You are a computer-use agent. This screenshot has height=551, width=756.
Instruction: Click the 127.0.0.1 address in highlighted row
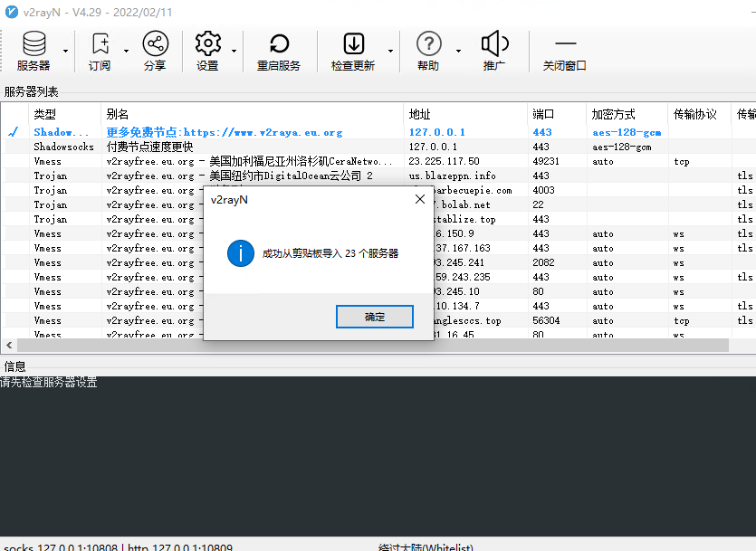tap(436, 132)
